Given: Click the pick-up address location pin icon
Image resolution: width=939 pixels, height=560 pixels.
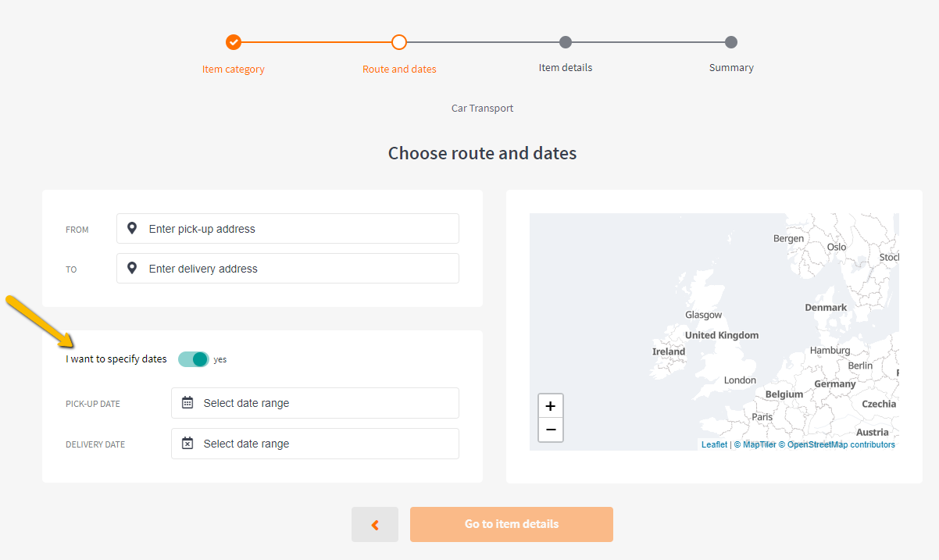Looking at the screenshot, I should point(133,229).
